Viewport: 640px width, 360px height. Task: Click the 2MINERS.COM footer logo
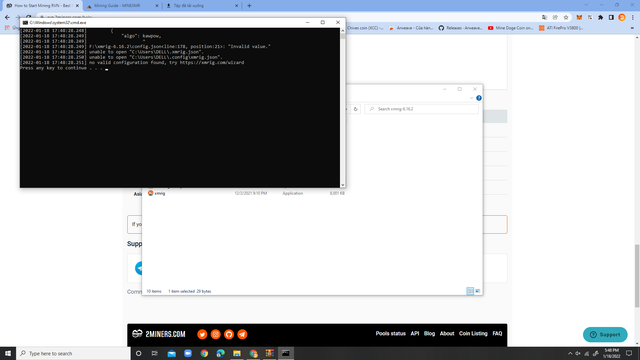tap(159, 334)
